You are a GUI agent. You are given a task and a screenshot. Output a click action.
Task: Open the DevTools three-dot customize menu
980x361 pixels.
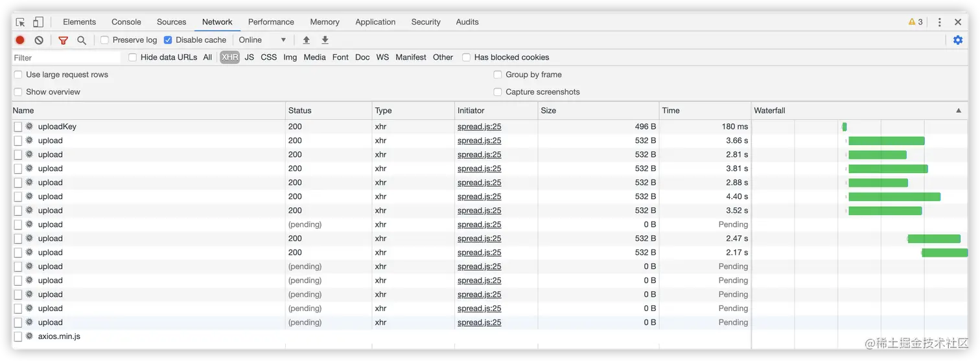click(x=939, y=22)
